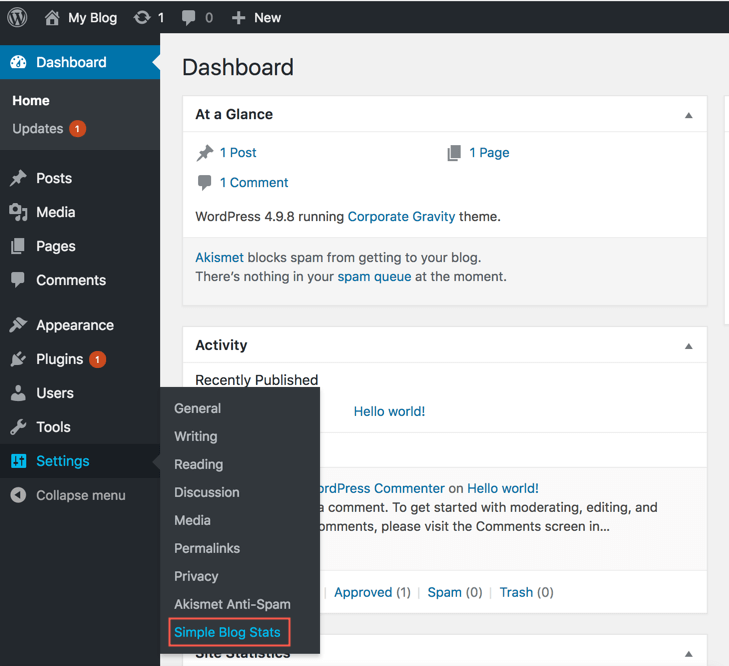This screenshot has width=729, height=666.
Task: Click the Comments bubble icon in sidebar
Action: point(18,280)
